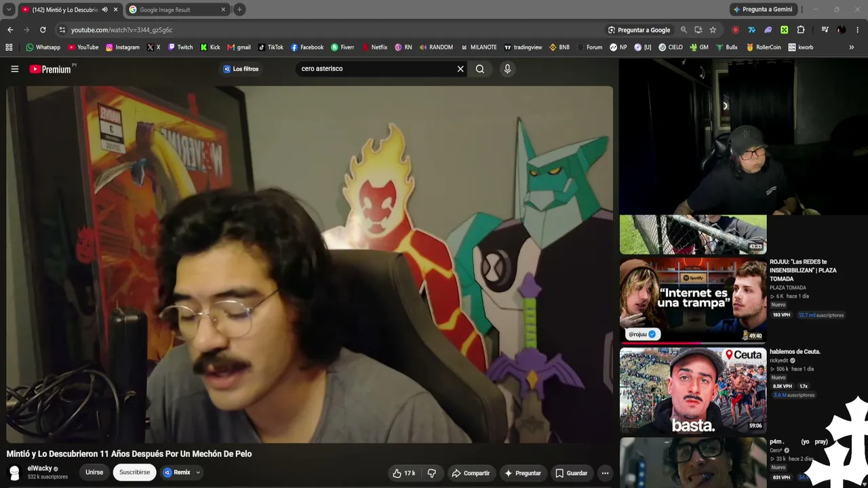Share the video with Compartir
Viewport: 868px width, 488px height.
point(471,473)
